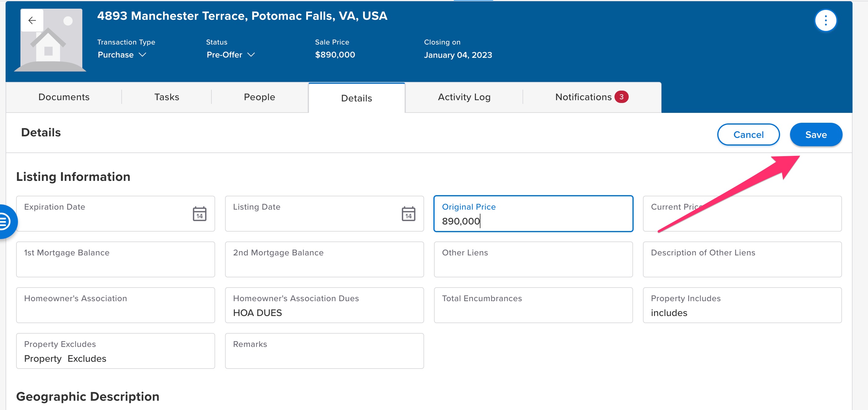Screen dimensions: 868x410
Task: Click the Remarks text field
Action: tap(324, 351)
